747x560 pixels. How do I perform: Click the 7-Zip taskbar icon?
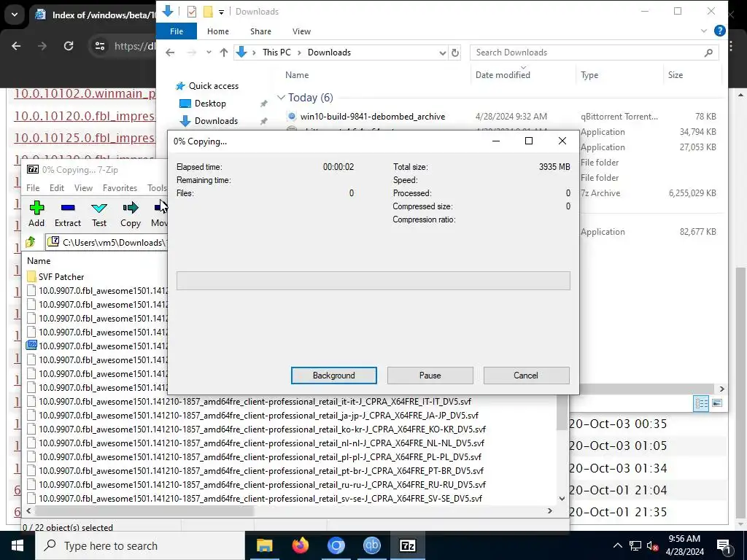[407, 545]
